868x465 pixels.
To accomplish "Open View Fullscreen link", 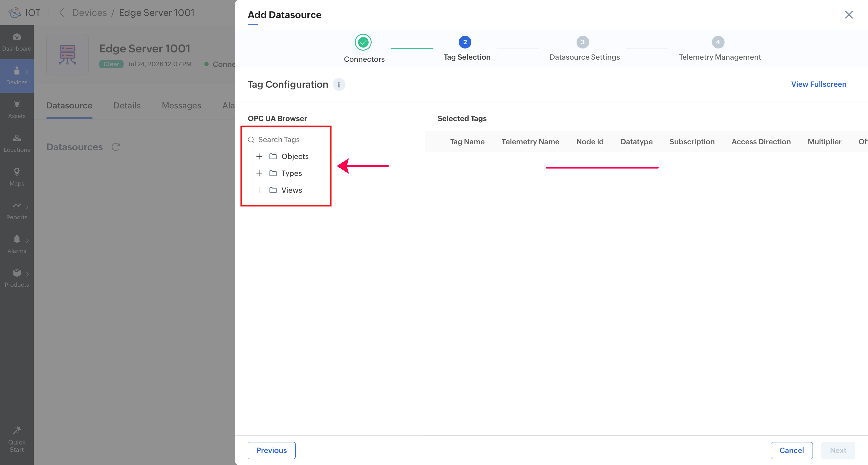I will click(819, 84).
